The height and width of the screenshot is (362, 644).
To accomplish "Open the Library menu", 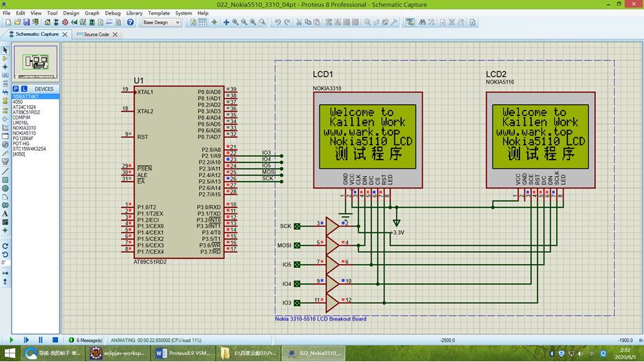I will 134,13.
